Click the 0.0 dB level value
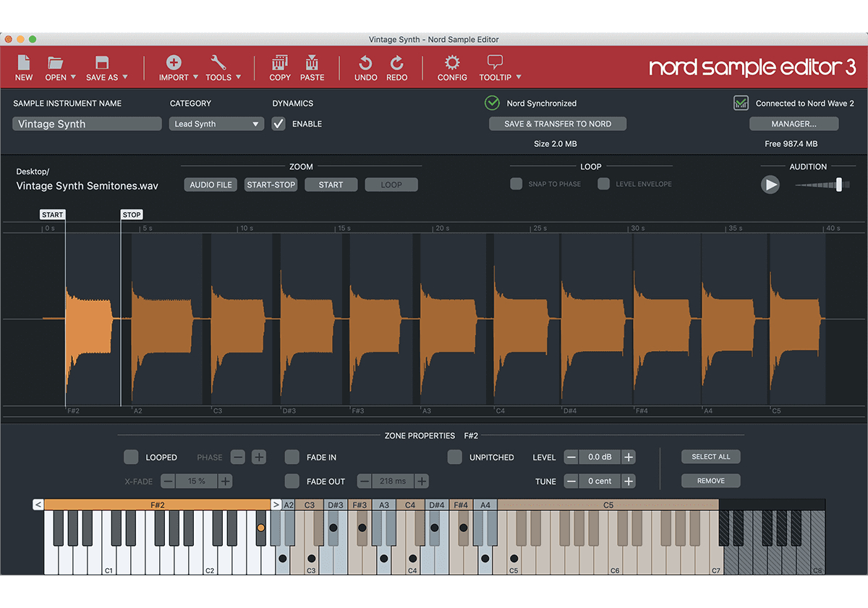The image size is (868, 608). tap(600, 457)
